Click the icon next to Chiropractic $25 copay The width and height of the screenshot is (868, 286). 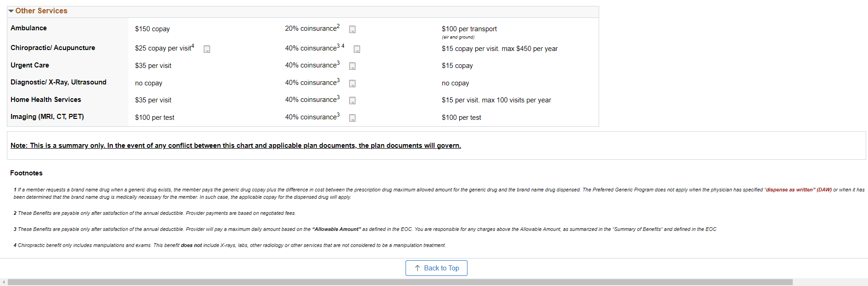pyautogui.click(x=207, y=49)
